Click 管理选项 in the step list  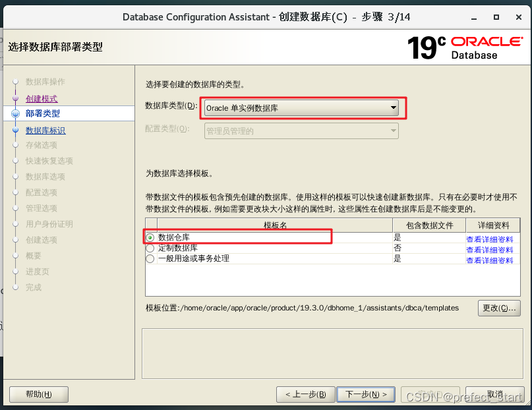tap(42, 208)
